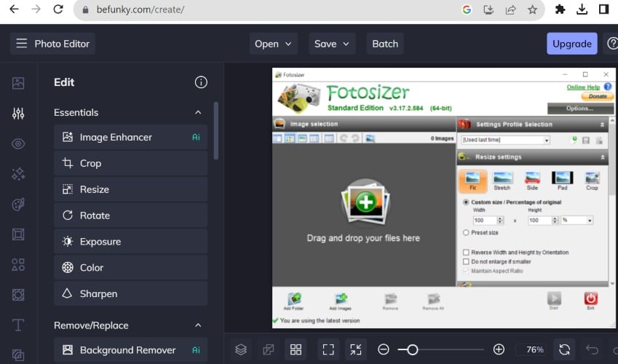The width and height of the screenshot is (618, 364).
Task: Click the hamburger menu icon
Action: (22, 44)
